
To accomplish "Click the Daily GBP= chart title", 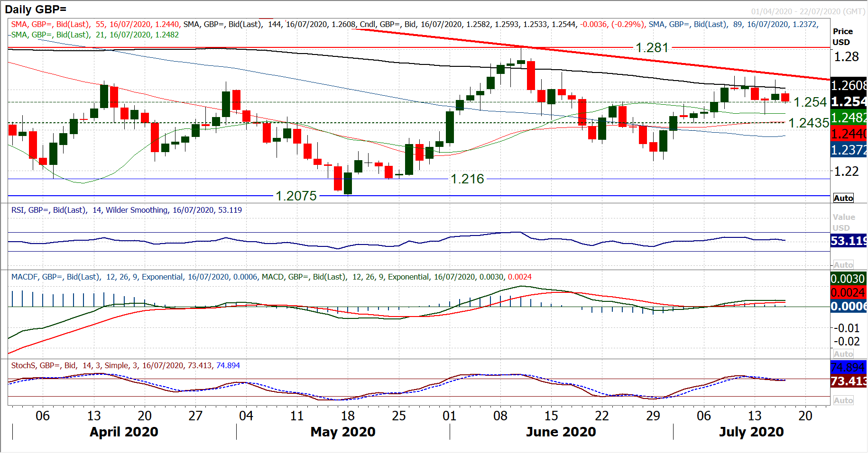I will [36, 9].
